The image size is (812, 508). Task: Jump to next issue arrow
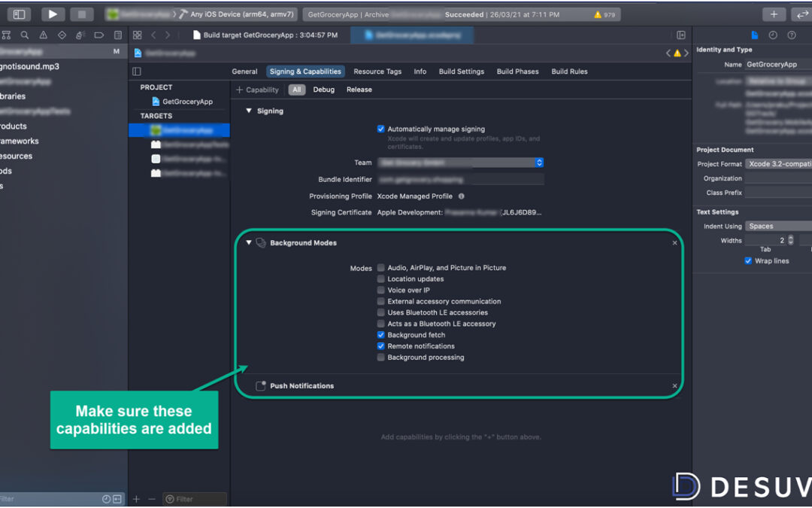tap(686, 53)
